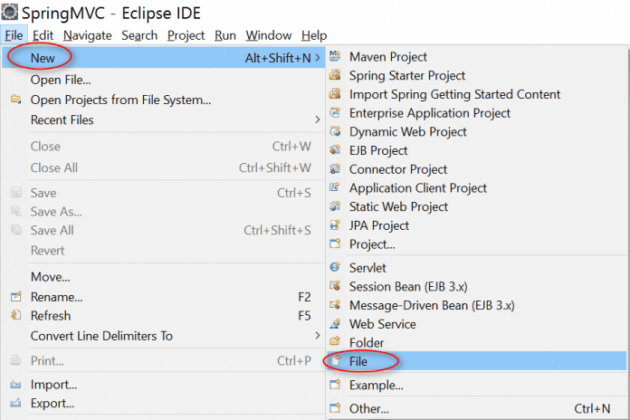
Task: Click the Export... menu entry
Action: pos(53,403)
